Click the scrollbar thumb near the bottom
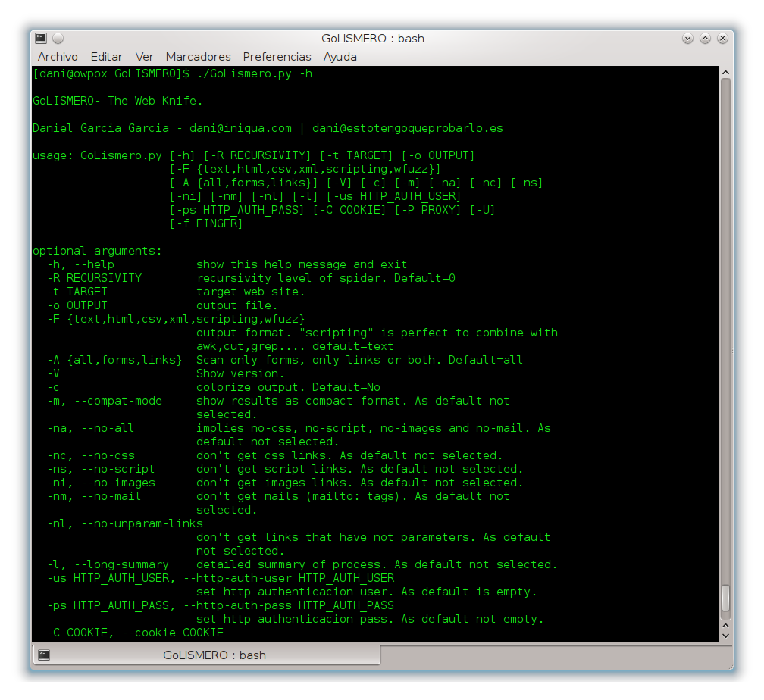Screen dimensions: 764x700 point(725,598)
